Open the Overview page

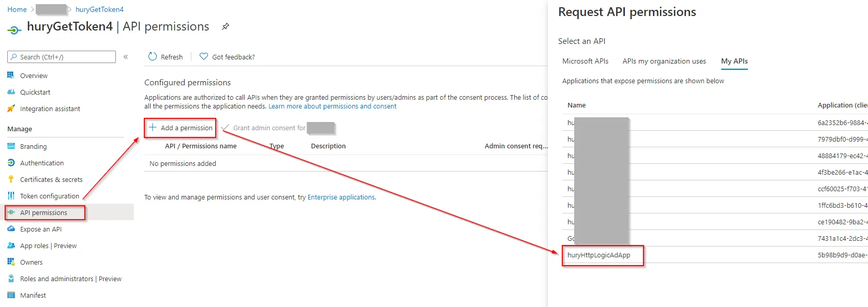click(34, 75)
